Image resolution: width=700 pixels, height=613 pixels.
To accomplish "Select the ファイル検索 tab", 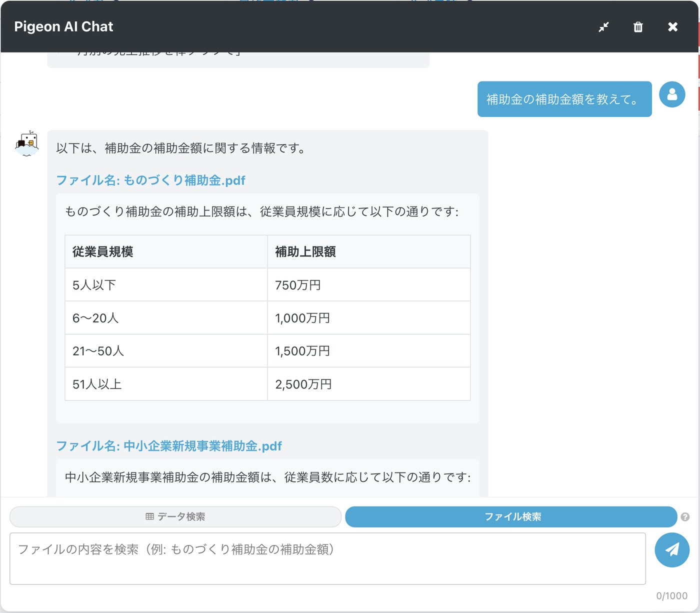I will click(x=511, y=517).
